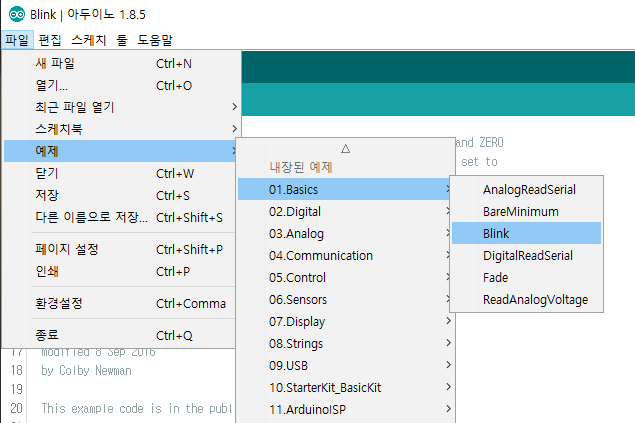Select 새 파일 menu entry

coord(119,63)
